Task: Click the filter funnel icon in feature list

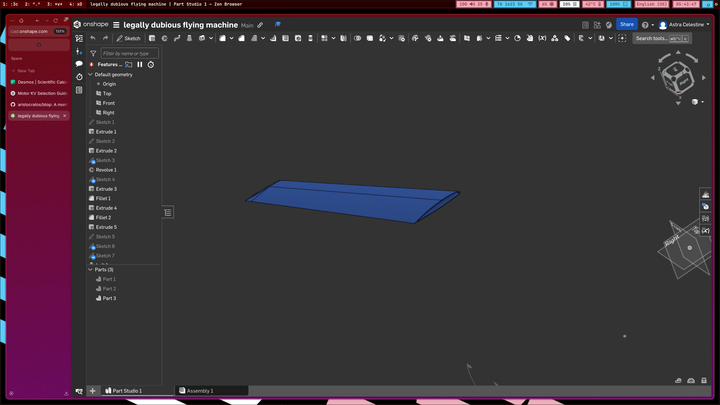Action: (93, 53)
